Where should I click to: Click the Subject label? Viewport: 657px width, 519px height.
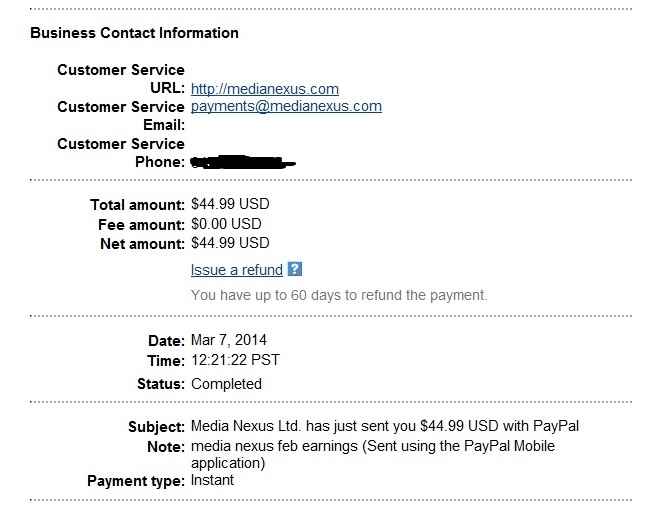(x=156, y=427)
